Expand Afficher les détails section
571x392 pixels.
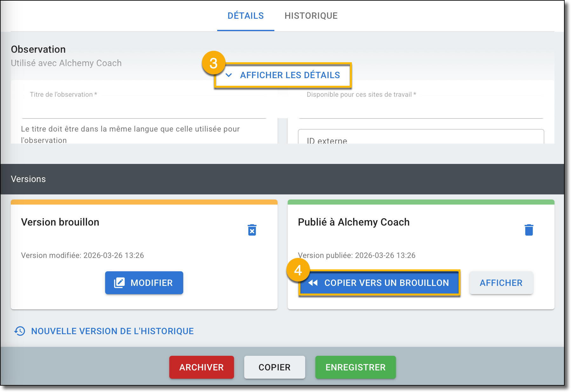(290, 75)
